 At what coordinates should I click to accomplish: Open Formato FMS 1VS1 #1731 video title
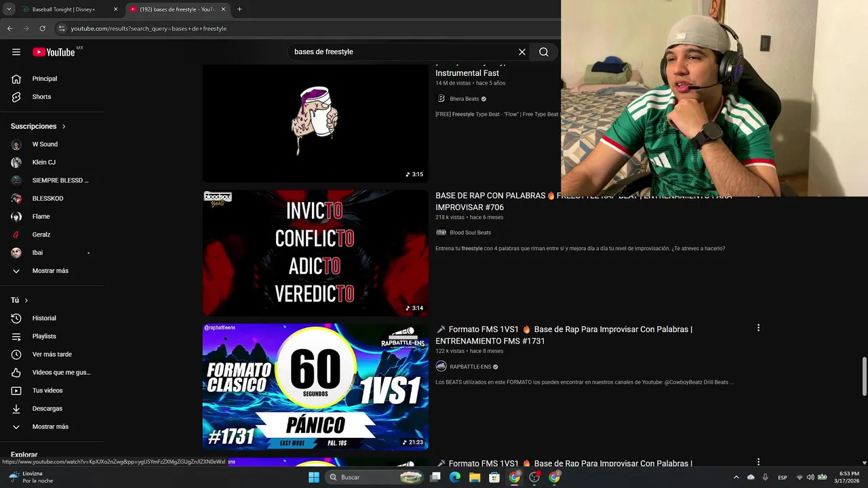point(564,335)
